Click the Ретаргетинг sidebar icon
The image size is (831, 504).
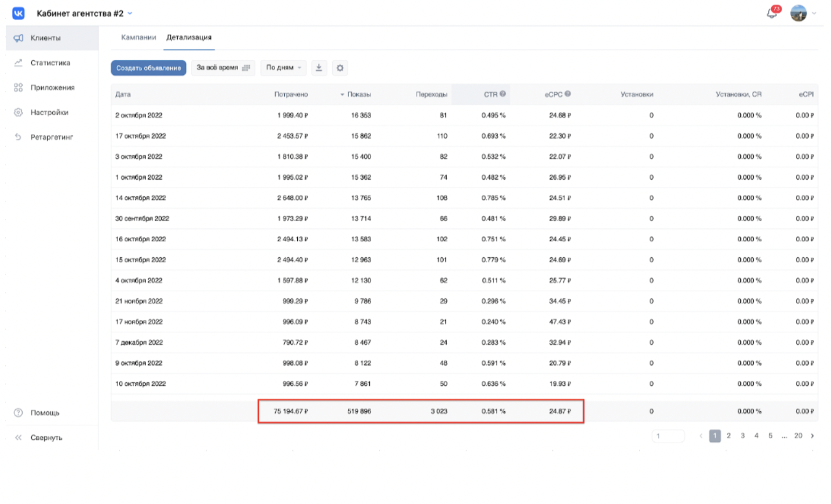(x=19, y=137)
